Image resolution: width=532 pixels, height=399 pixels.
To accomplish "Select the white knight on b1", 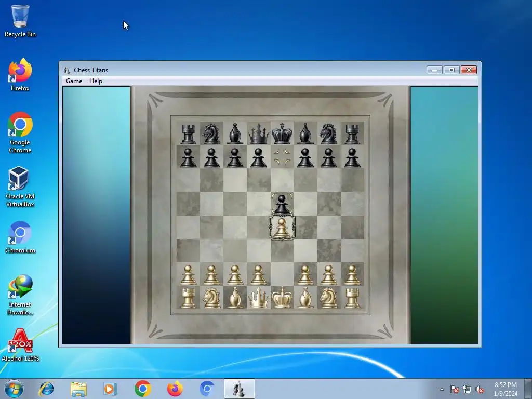I will click(211, 298).
